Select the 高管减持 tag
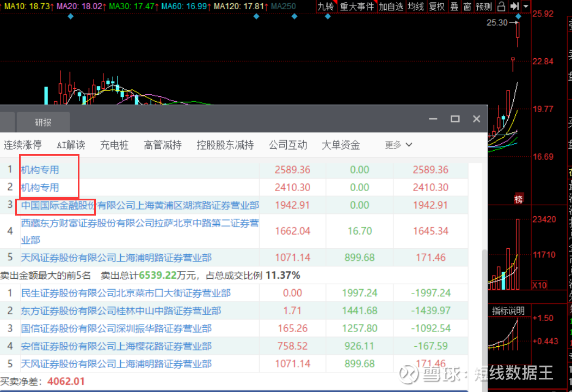 [x=163, y=145]
